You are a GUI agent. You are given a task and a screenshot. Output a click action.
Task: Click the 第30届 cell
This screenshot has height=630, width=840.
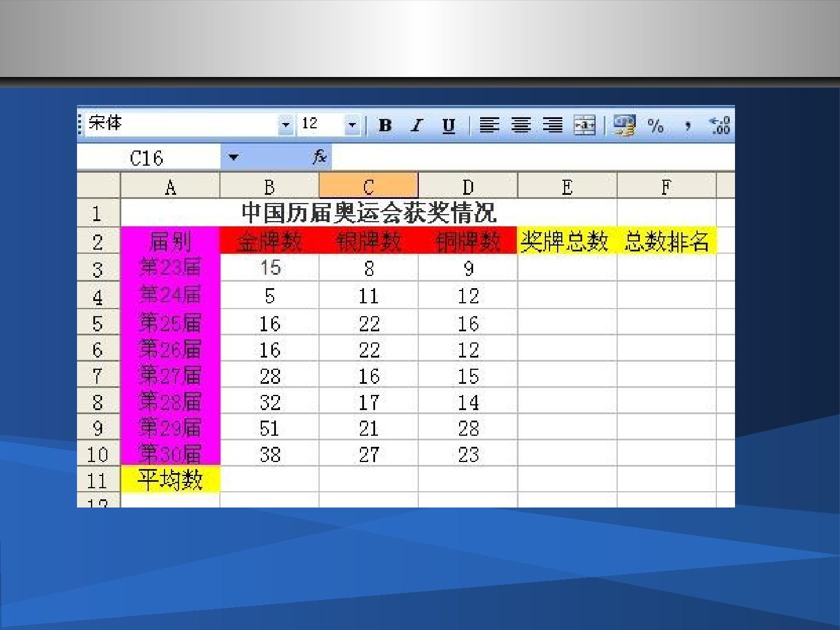(x=170, y=453)
